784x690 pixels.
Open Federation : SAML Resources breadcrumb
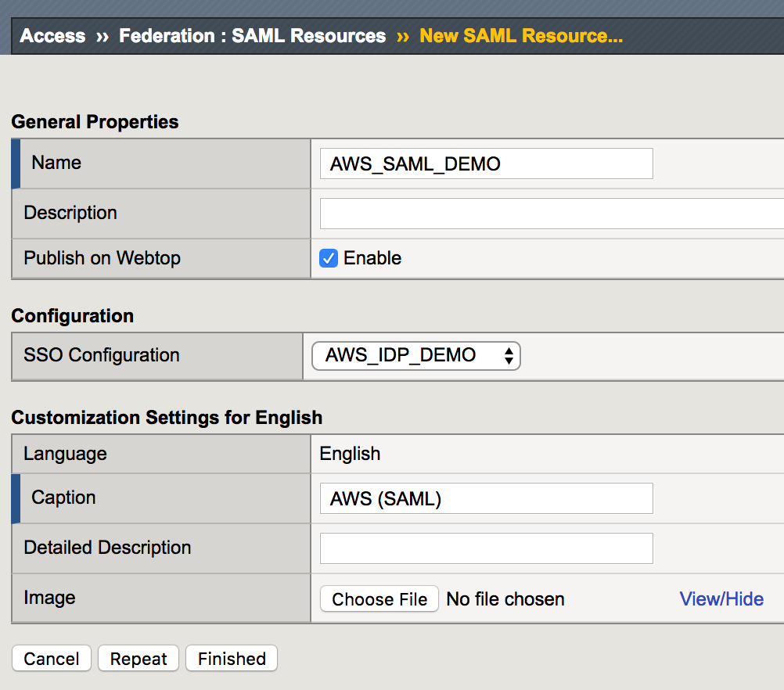253,36
